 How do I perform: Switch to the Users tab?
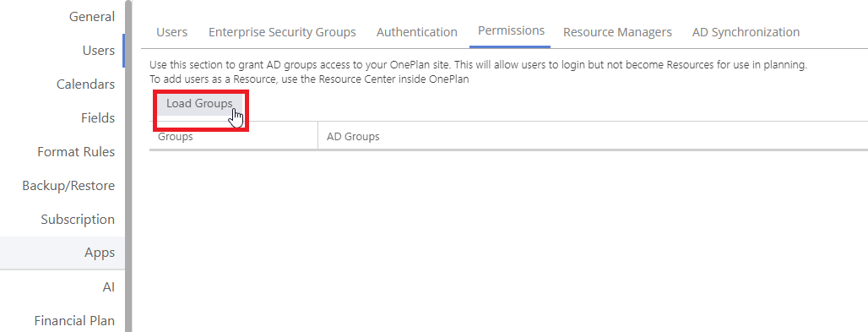[171, 32]
